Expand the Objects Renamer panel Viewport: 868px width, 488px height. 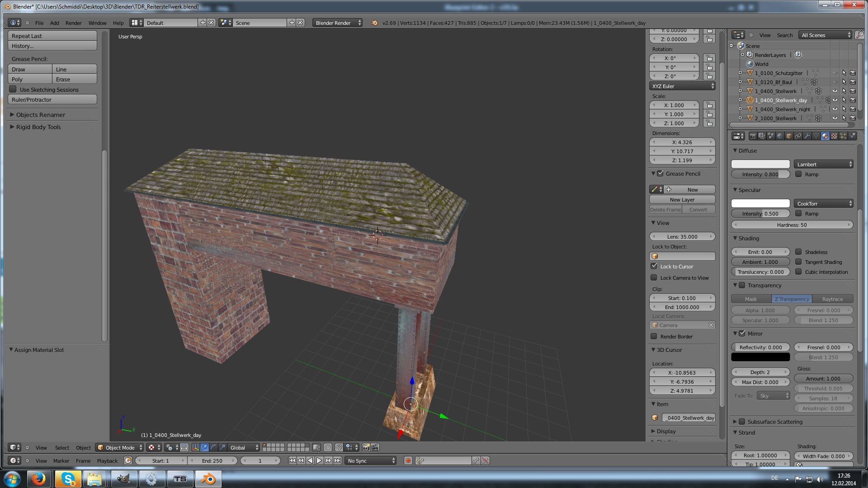pyautogui.click(x=41, y=115)
